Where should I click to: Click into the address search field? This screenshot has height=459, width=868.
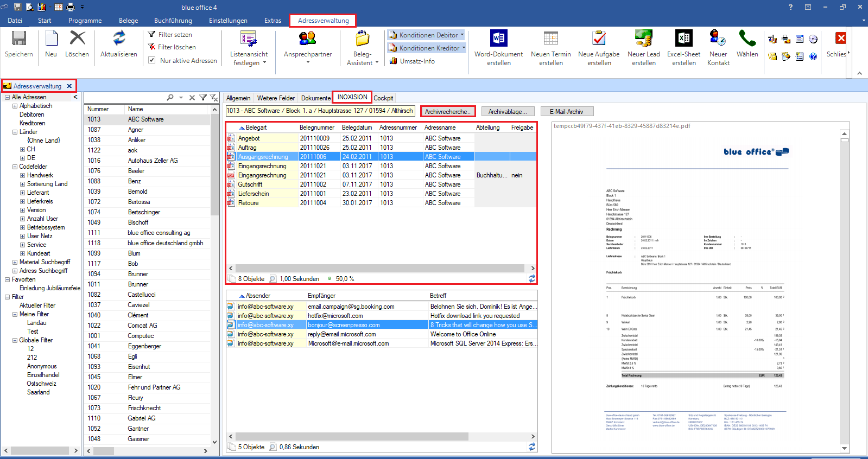(125, 98)
